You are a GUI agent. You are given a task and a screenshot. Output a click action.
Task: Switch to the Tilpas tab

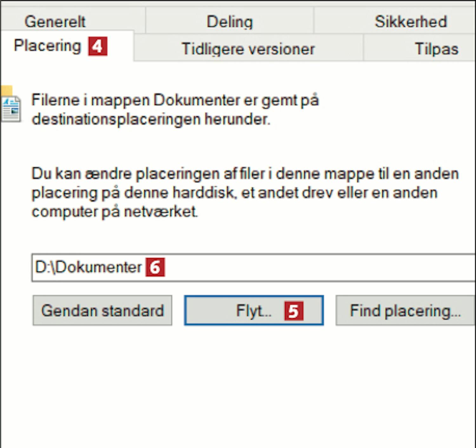click(436, 49)
